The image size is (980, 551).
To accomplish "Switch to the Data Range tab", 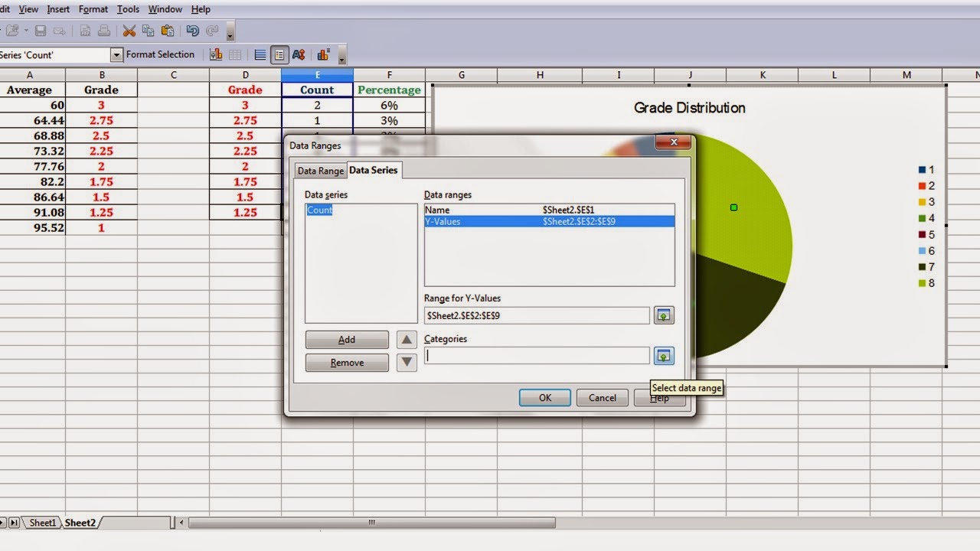I will click(x=320, y=170).
